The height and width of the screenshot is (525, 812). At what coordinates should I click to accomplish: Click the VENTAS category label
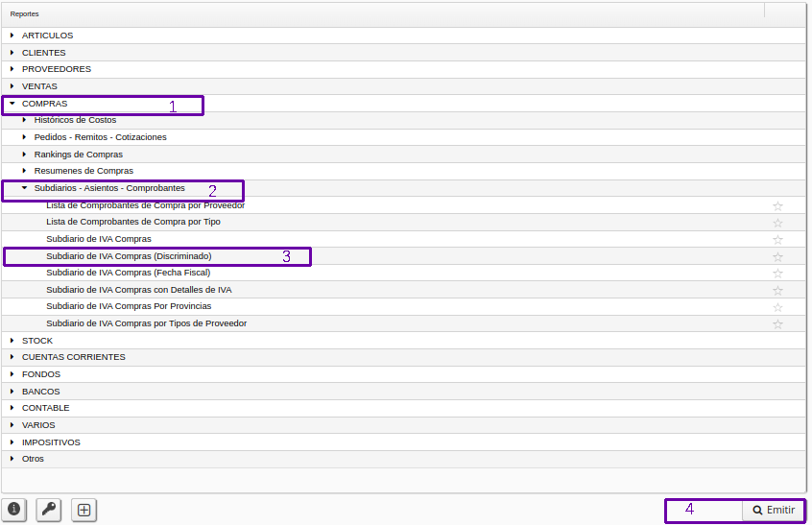pos(39,86)
